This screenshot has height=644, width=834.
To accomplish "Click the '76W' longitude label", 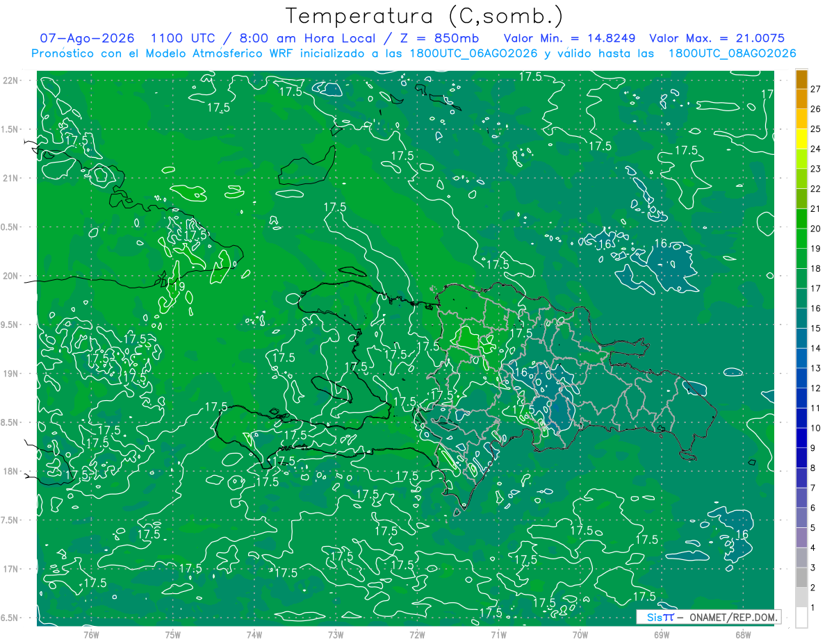I will click(91, 634).
